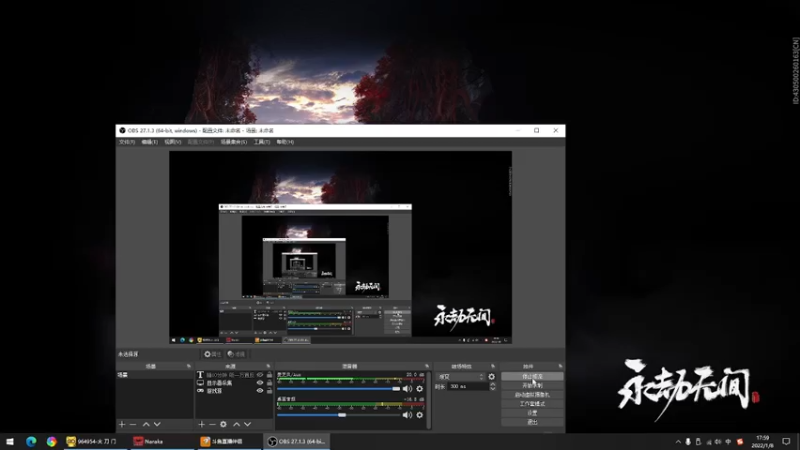Switch to 斗鱼直播伴侣 taskbar window

click(x=228, y=442)
